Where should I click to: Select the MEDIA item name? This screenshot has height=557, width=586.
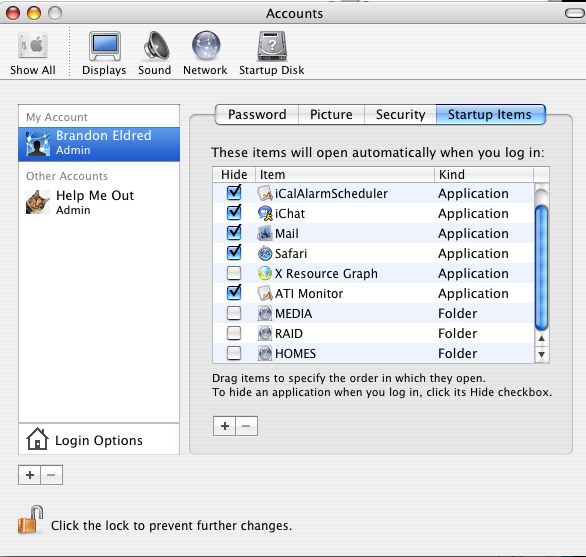293,314
